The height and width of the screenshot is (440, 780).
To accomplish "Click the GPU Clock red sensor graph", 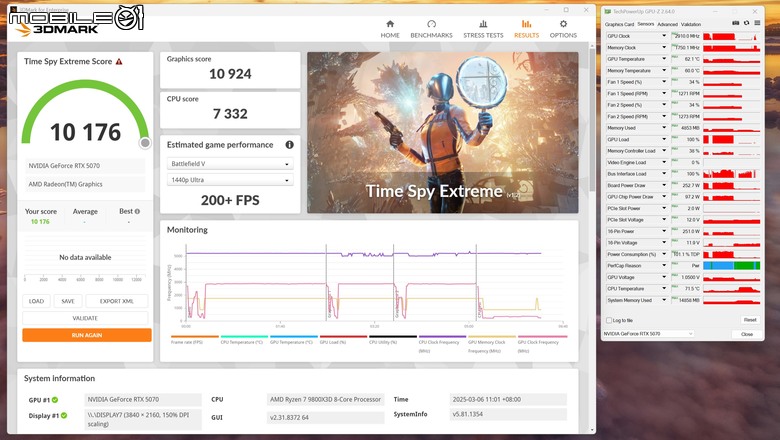I will coord(731,36).
